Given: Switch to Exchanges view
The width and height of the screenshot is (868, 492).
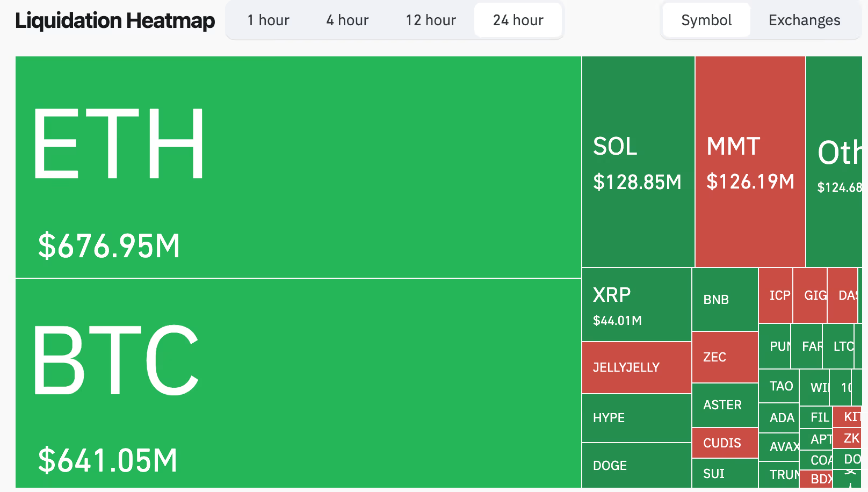Looking at the screenshot, I should [804, 20].
